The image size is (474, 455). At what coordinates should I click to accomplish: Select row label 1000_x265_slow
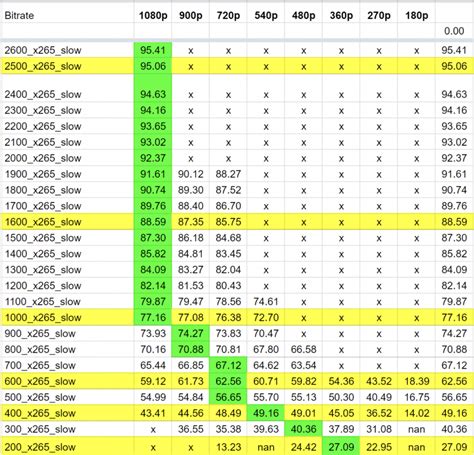67,318
